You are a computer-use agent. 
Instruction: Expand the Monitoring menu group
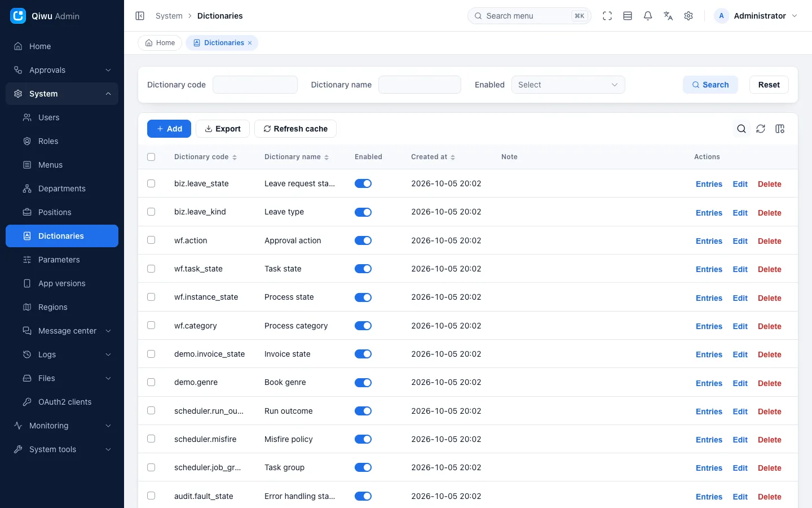pyautogui.click(x=62, y=426)
